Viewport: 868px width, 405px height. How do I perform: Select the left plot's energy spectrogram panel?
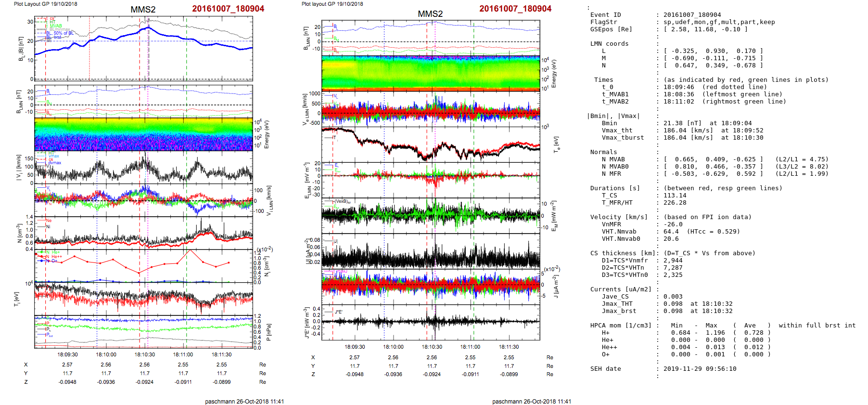tap(143, 134)
